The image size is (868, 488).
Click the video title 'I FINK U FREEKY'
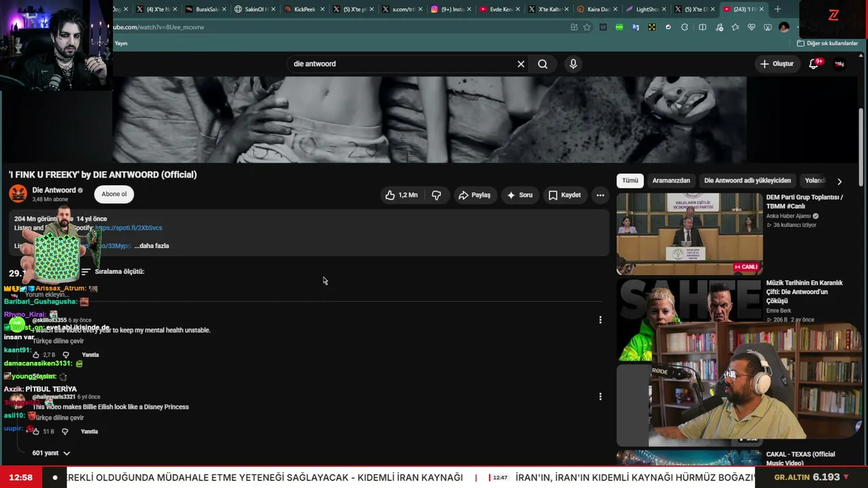coord(102,175)
